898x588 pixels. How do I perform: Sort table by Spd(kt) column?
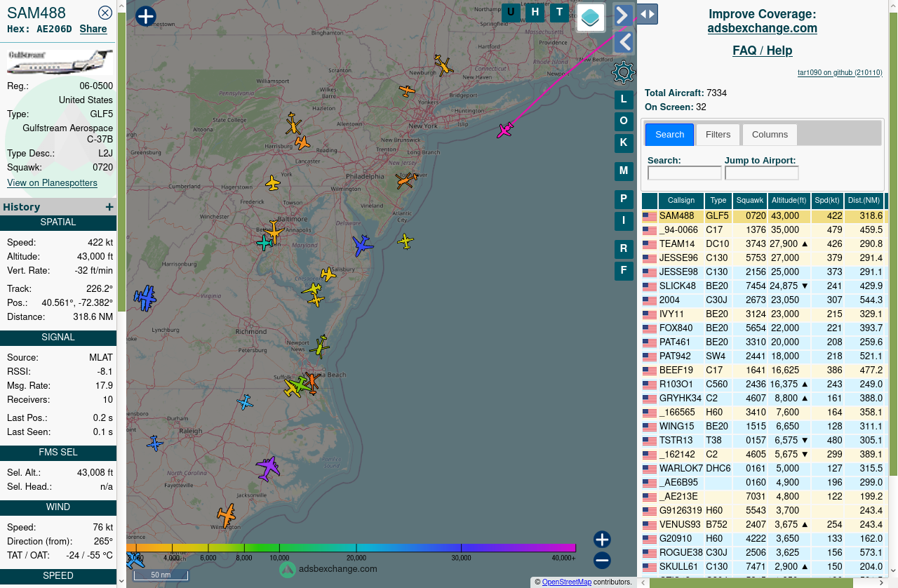click(828, 201)
